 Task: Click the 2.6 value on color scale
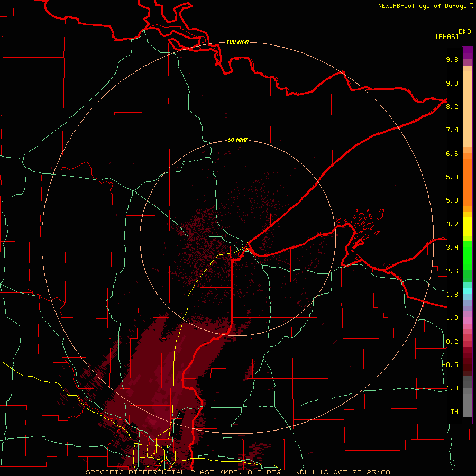click(452, 271)
